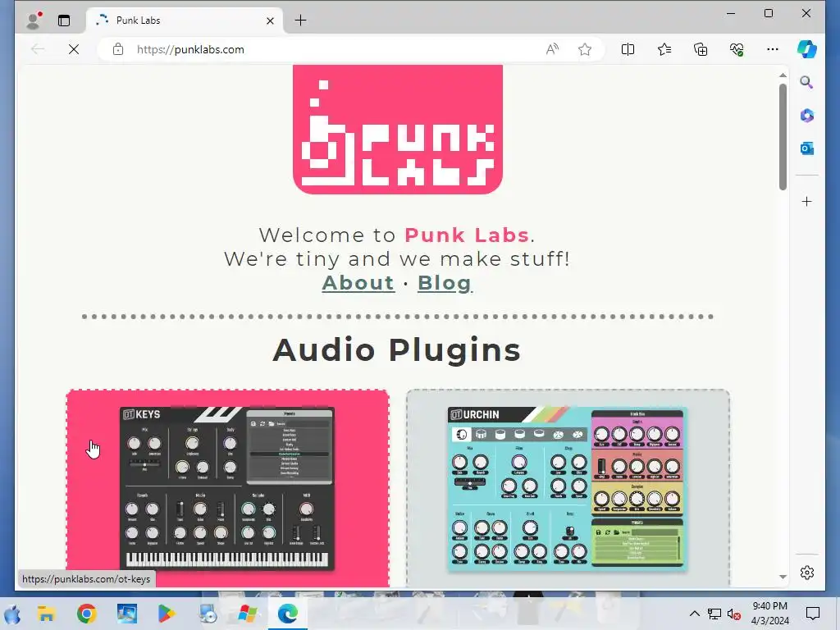
Task: Open the OT Keys plugin card
Action: 228,489
